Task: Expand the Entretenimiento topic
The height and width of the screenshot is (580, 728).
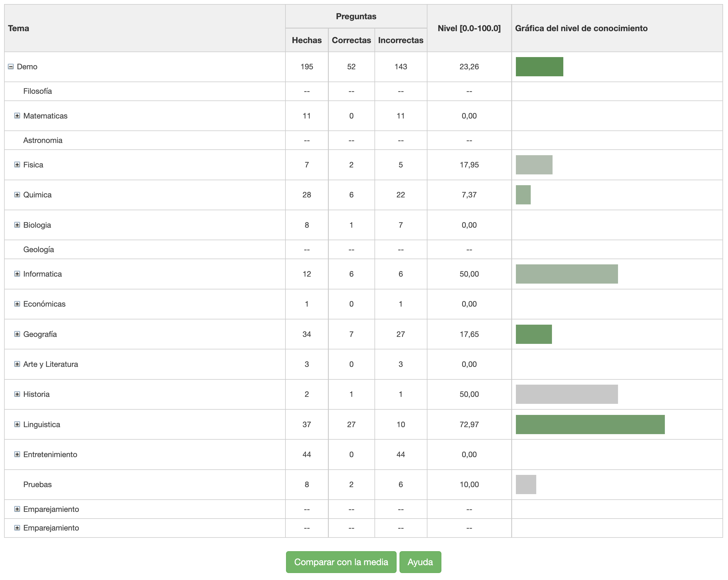Action: [17, 454]
